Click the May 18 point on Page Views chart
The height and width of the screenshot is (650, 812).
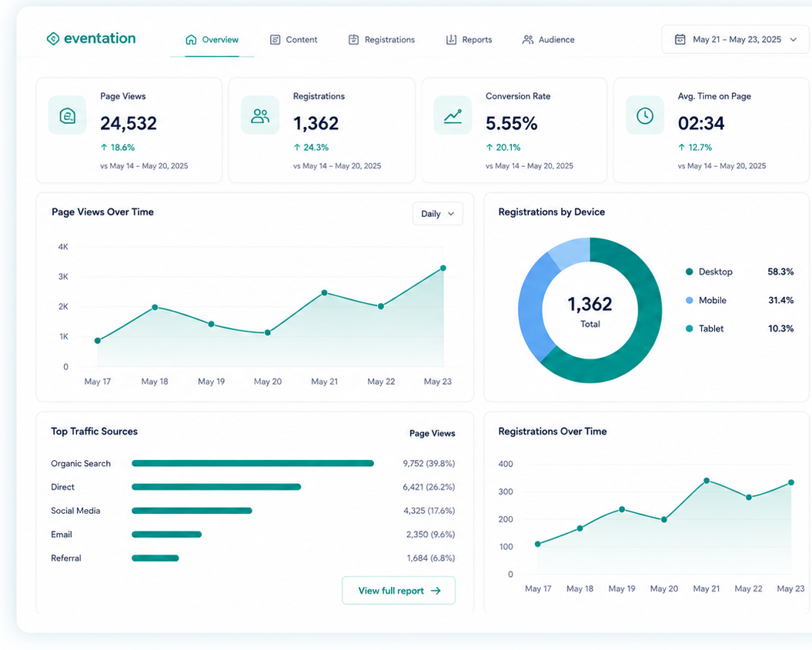click(x=155, y=308)
